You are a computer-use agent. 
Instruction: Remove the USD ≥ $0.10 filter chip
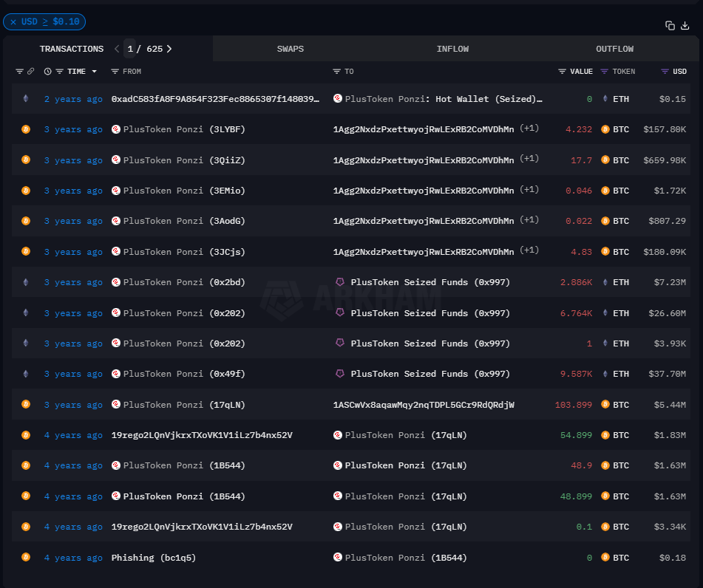pos(13,21)
